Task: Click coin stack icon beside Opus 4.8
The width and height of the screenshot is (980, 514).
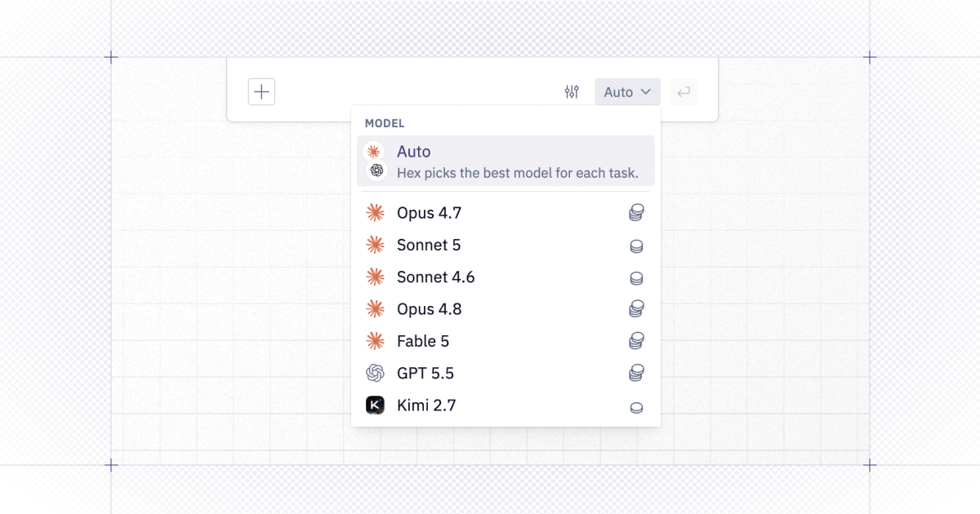Action: coord(636,309)
